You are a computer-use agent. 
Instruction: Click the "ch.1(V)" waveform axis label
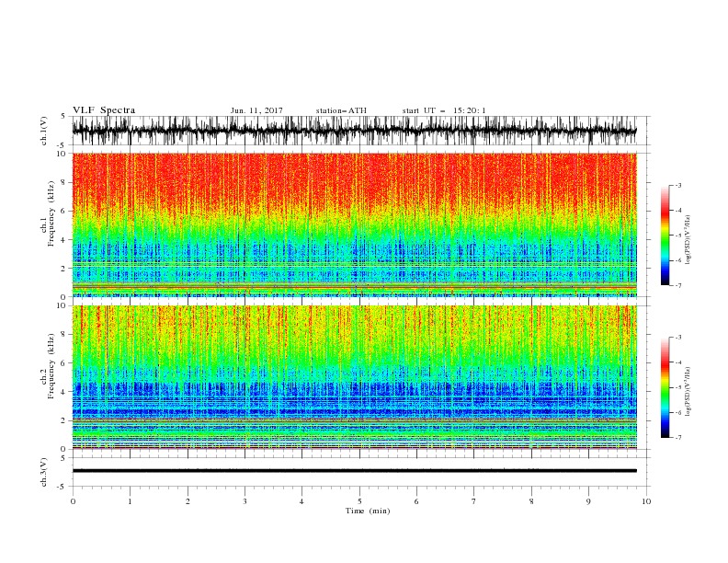(44, 131)
